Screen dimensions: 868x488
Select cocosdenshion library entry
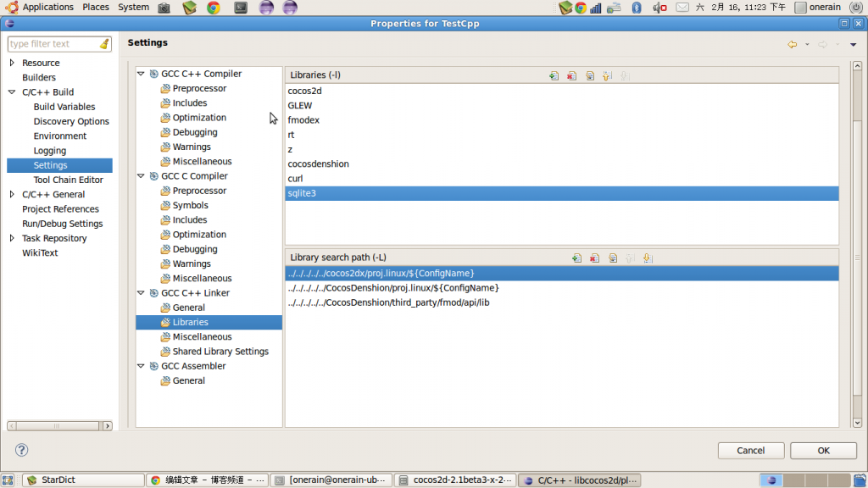[562, 164]
